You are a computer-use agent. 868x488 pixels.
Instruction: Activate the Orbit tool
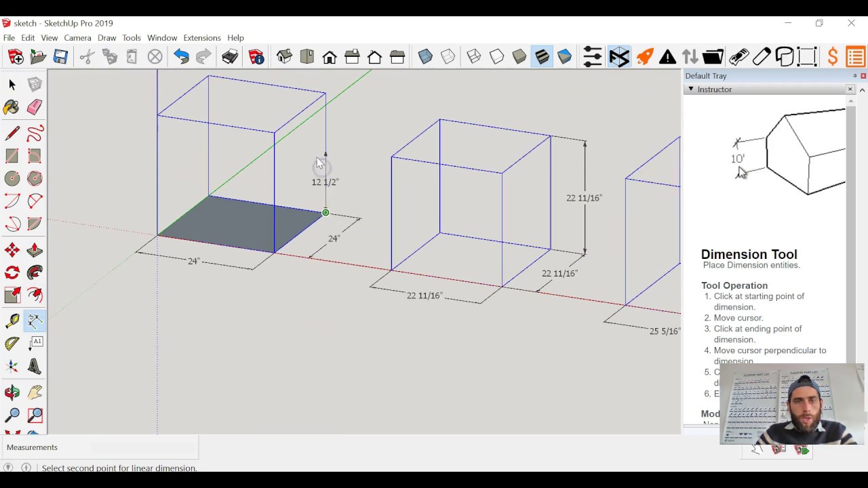pos(12,392)
